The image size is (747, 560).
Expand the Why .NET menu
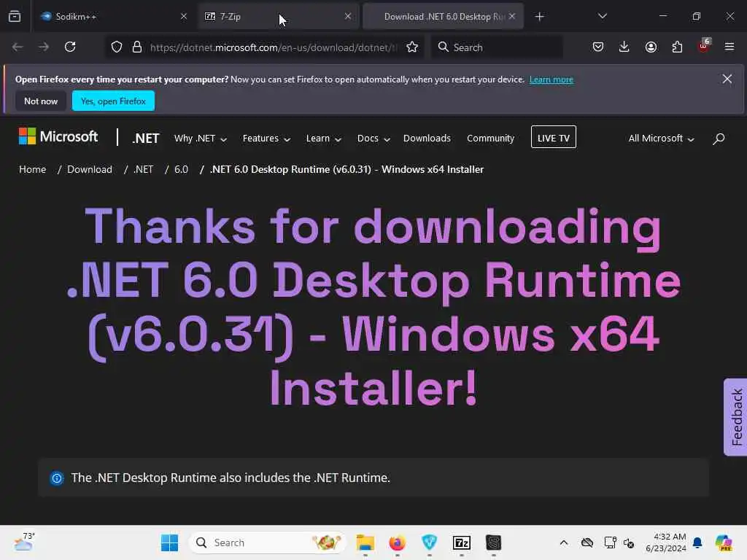pyautogui.click(x=200, y=138)
